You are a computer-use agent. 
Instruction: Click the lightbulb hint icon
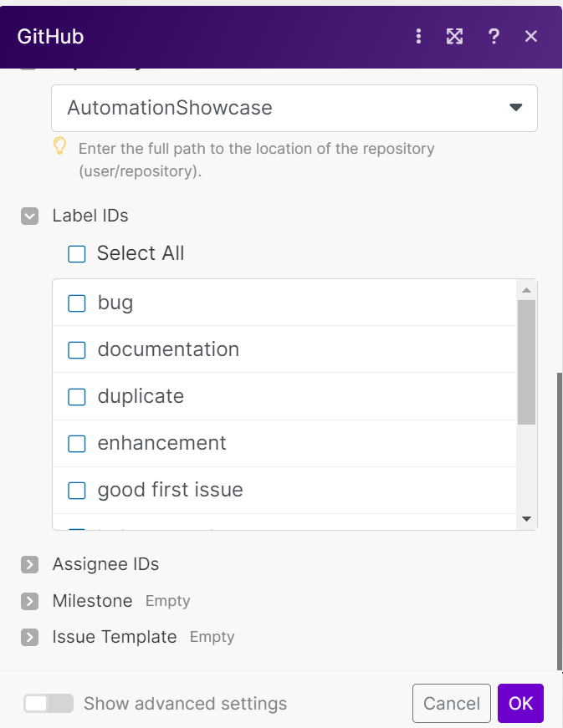pyautogui.click(x=59, y=146)
